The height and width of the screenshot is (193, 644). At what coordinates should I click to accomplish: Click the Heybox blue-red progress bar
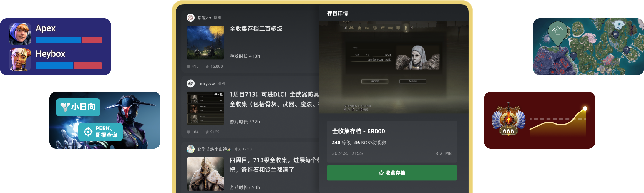[69, 66]
